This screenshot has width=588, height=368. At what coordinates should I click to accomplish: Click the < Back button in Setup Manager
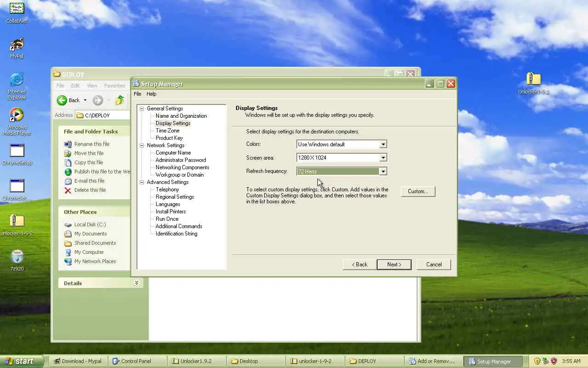point(360,264)
